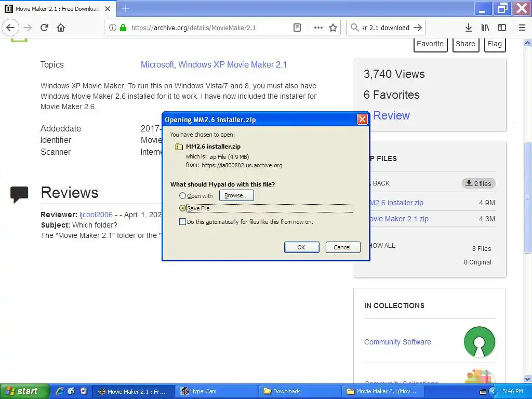Viewport: 532px width, 399px height.
Task: Go to the browser home page
Action: tap(61, 28)
